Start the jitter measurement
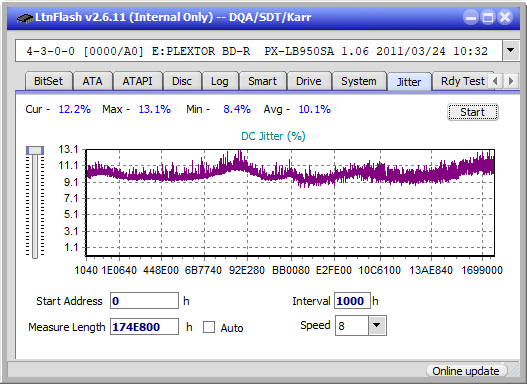The image size is (527, 384). point(473,112)
